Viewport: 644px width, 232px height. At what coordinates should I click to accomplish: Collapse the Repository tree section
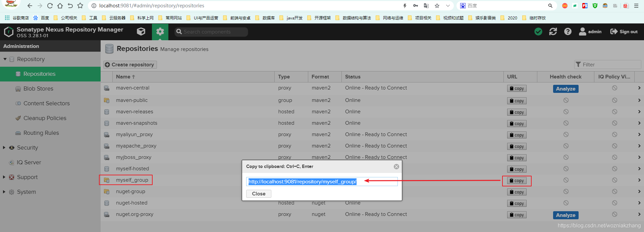coord(5,59)
